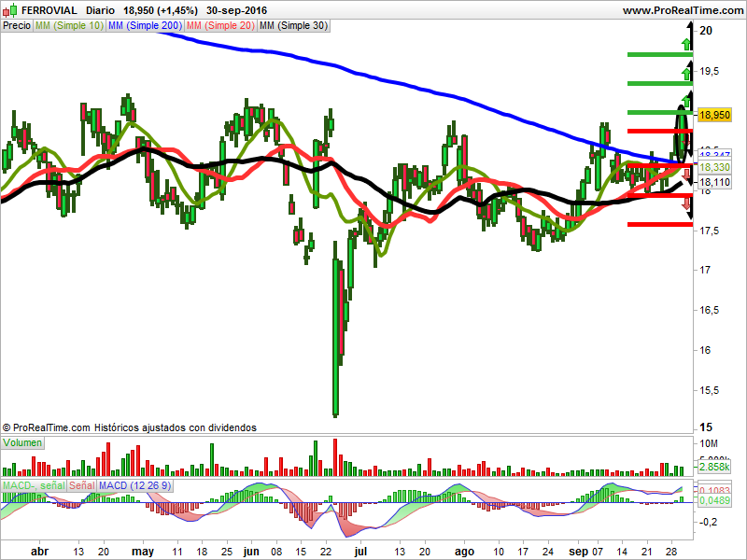
Task: Select the MACD-, señal histogram label
Action: coord(34,485)
